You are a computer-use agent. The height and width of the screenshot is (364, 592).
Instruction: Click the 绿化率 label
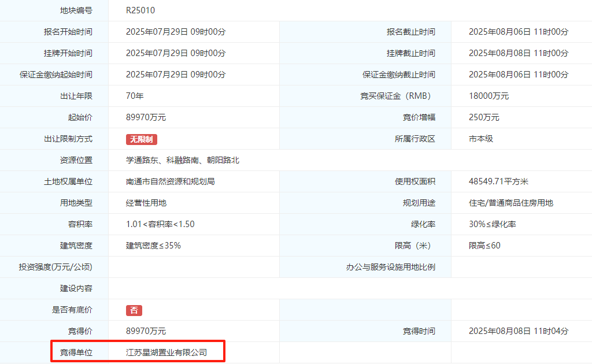pyautogui.click(x=423, y=224)
